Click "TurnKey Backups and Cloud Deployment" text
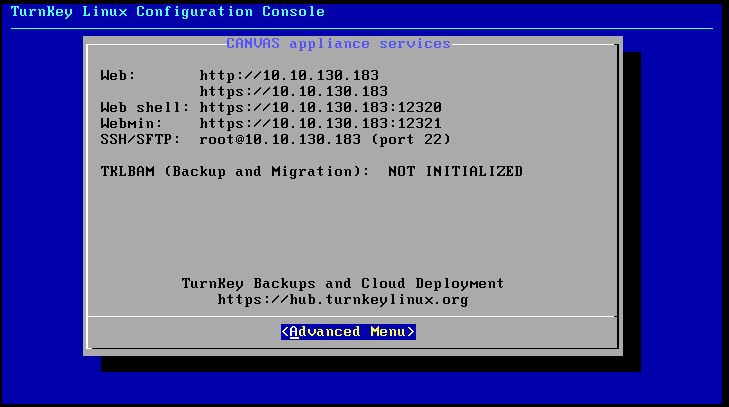Viewport: 729px width, 407px height. coord(342,283)
